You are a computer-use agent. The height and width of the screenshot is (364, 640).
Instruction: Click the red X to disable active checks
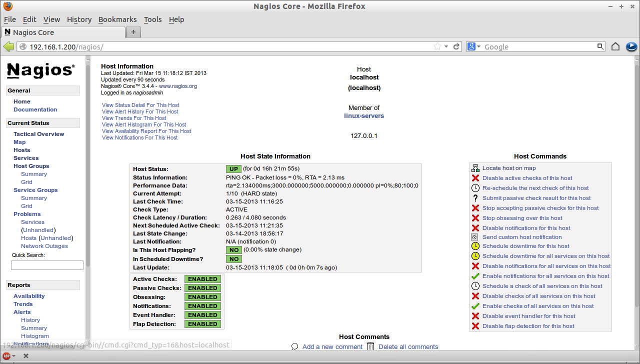tap(475, 177)
